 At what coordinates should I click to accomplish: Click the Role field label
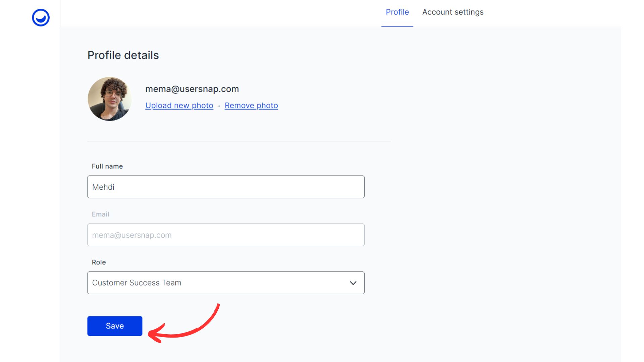pyautogui.click(x=99, y=262)
